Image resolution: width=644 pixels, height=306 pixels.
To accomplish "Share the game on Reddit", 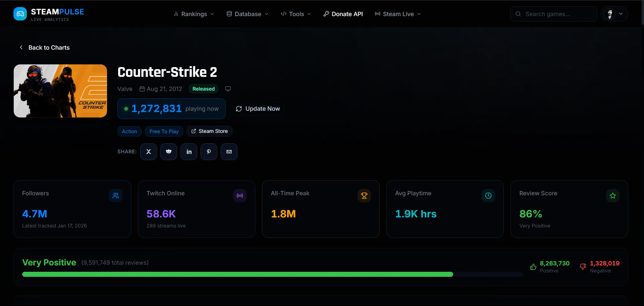I will click(x=169, y=152).
